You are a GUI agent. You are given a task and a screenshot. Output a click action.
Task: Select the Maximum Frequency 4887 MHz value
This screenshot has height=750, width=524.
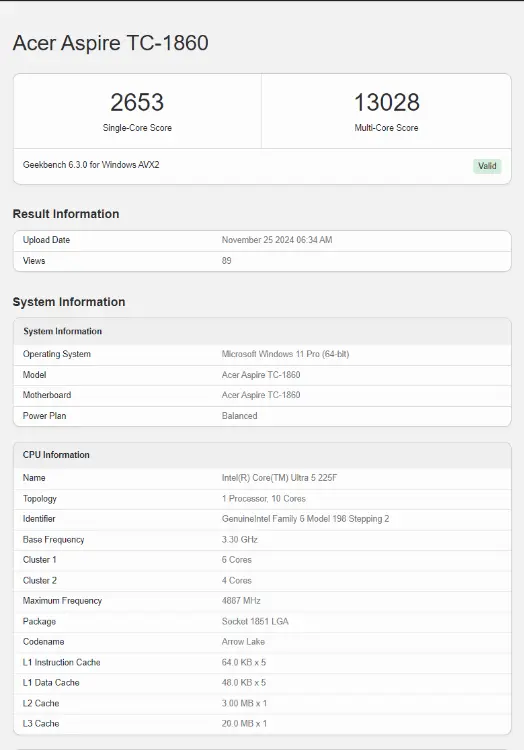pyautogui.click(x=241, y=600)
